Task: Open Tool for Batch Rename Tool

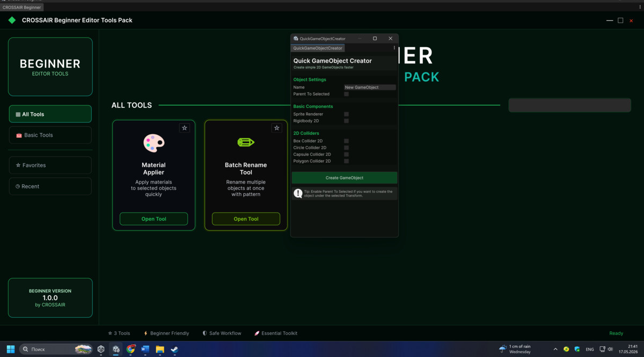Action: (246, 219)
